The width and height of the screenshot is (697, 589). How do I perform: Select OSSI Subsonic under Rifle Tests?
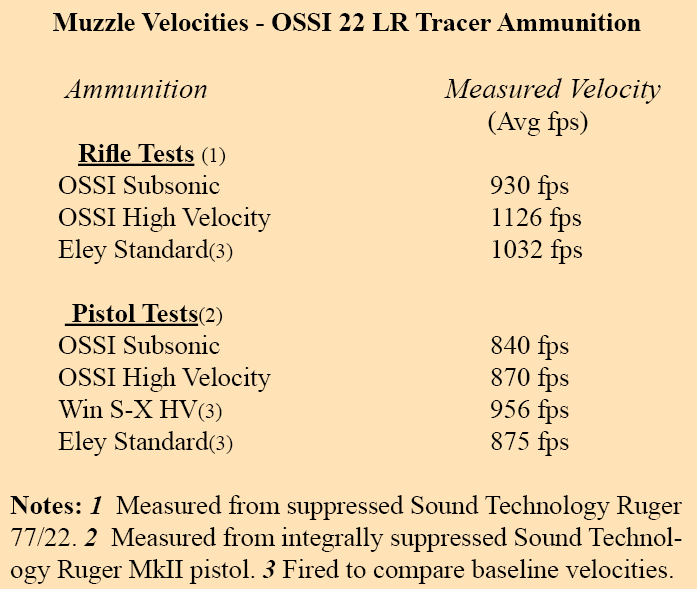[x=139, y=185]
